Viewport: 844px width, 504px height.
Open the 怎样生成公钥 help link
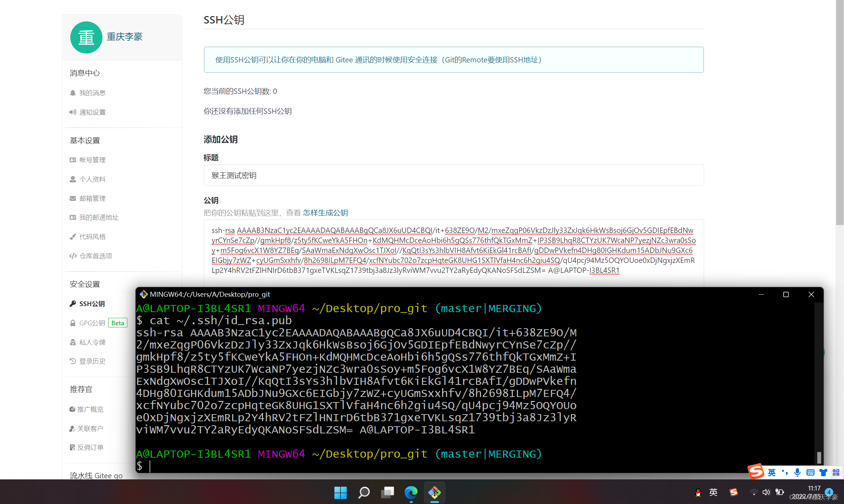point(325,213)
